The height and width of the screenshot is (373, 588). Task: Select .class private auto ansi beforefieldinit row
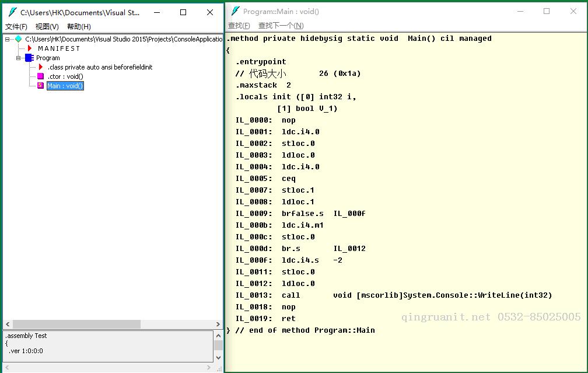click(x=100, y=67)
